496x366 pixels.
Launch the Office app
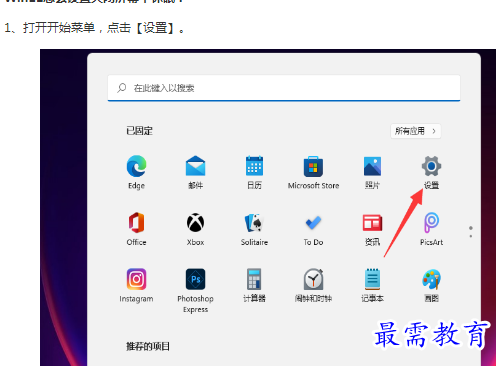(x=136, y=222)
